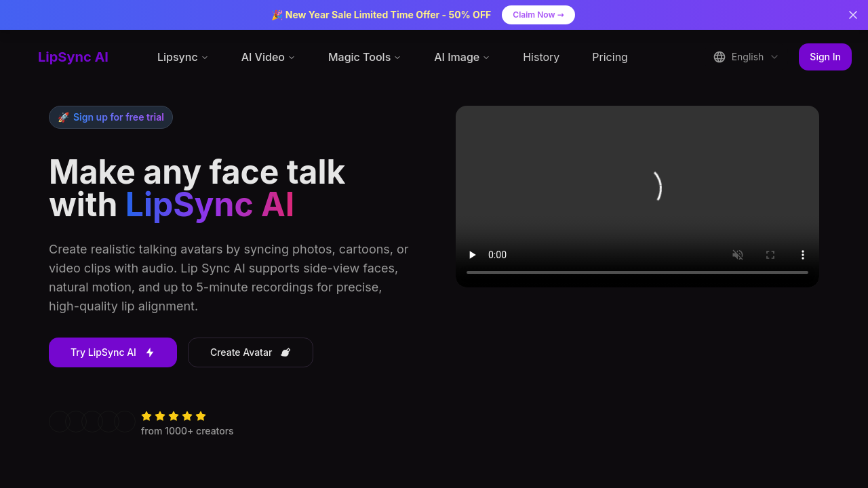
Task: Open the English language selector
Action: 746,57
